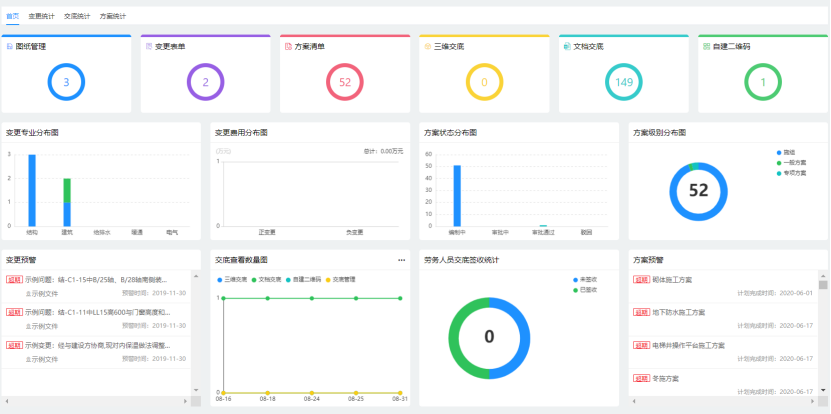Click the 图纸管理 card icon
The height and width of the screenshot is (414, 831).
(10, 46)
